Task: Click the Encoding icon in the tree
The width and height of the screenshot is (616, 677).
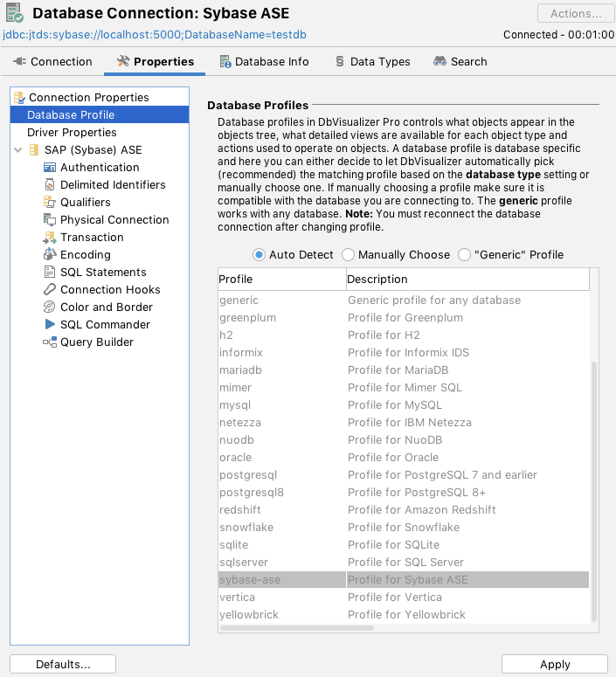Action: tap(50, 254)
